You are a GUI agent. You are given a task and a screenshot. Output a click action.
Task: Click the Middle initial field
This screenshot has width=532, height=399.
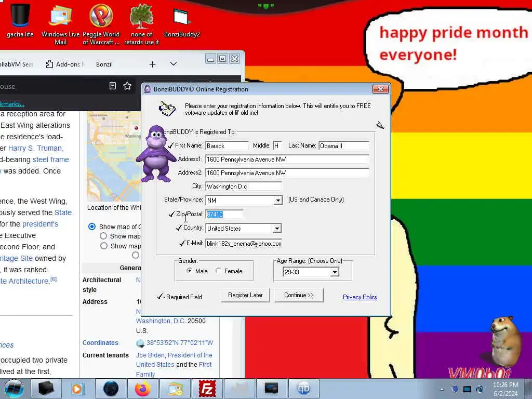[277, 145]
